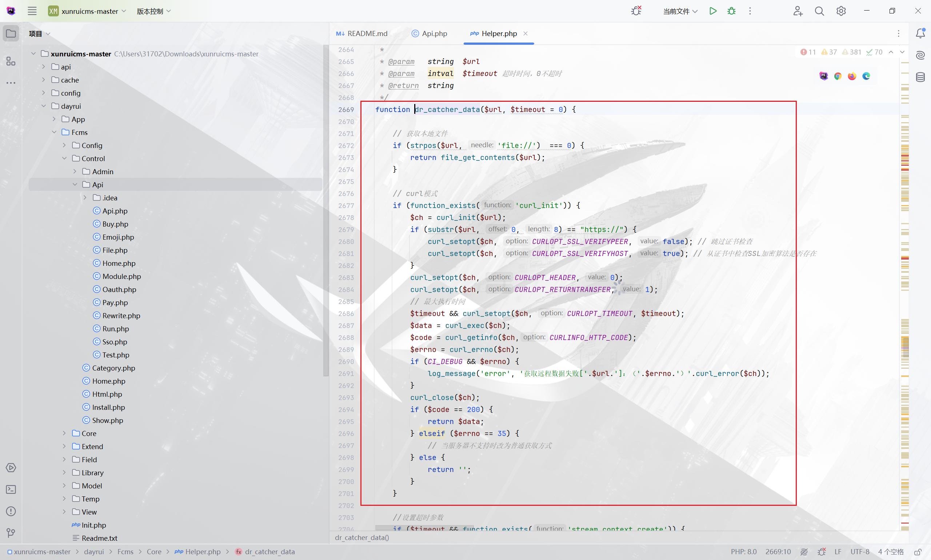Viewport: 931px width, 560px height.
Task: Toggle the status bar PHP debug listener icon
Action: click(x=822, y=552)
